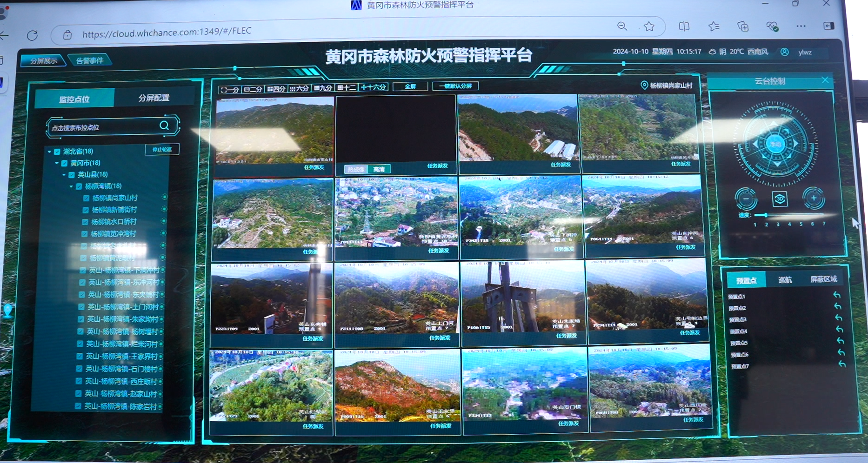Screen dimensions: 868x463
Task: Collapse the 英山县(18) tree node
Action: click(x=64, y=175)
